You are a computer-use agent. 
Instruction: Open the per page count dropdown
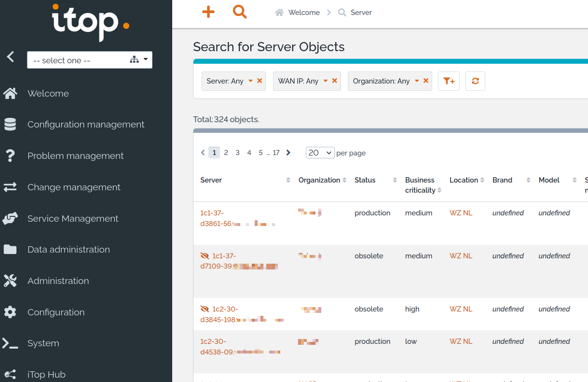click(320, 153)
